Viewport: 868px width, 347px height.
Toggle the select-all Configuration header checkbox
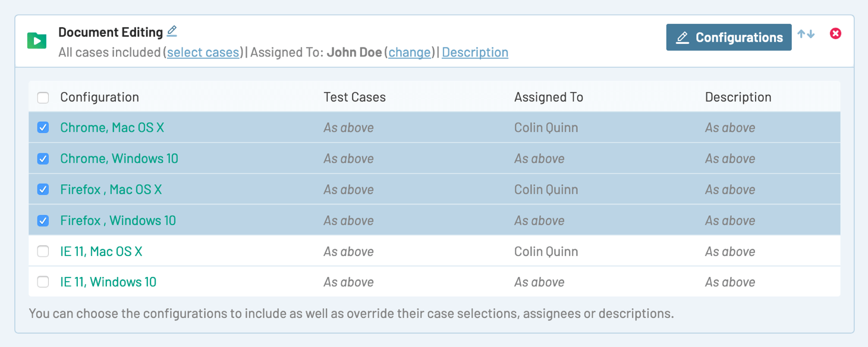[x=43, y=97]
